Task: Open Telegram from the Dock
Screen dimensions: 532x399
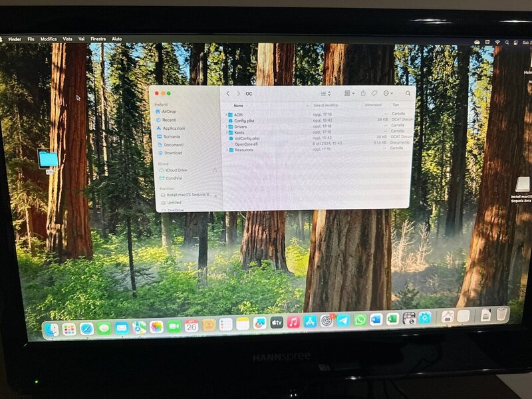Action: 343,321
